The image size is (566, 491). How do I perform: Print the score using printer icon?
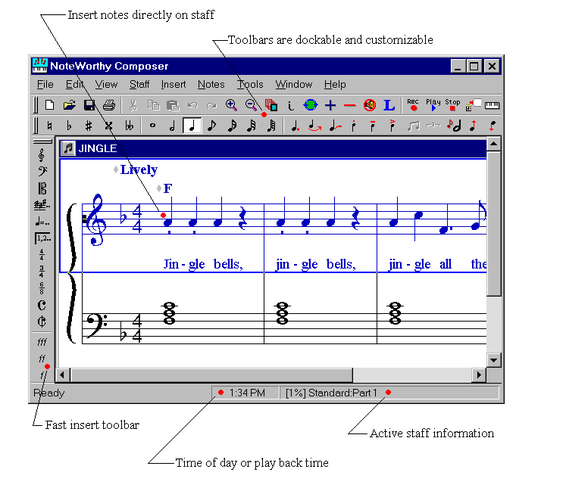point(109,105)
